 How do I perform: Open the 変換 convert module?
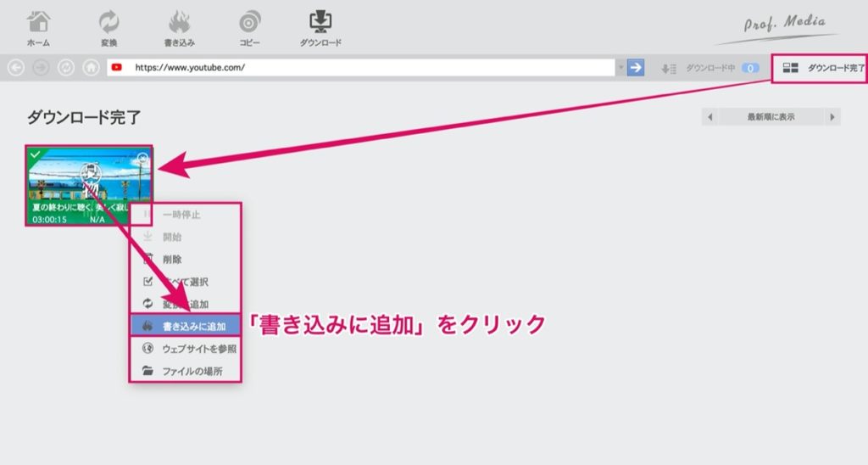pos(108,29)
